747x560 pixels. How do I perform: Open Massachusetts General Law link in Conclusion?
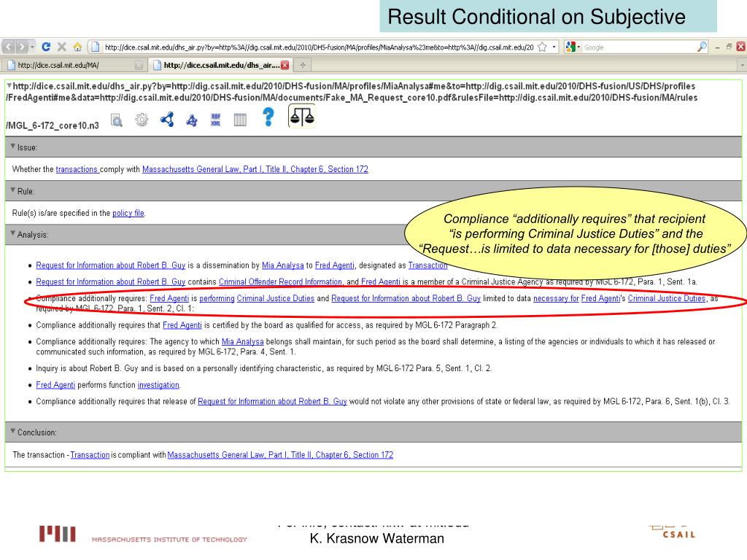[x=280, y=455]
